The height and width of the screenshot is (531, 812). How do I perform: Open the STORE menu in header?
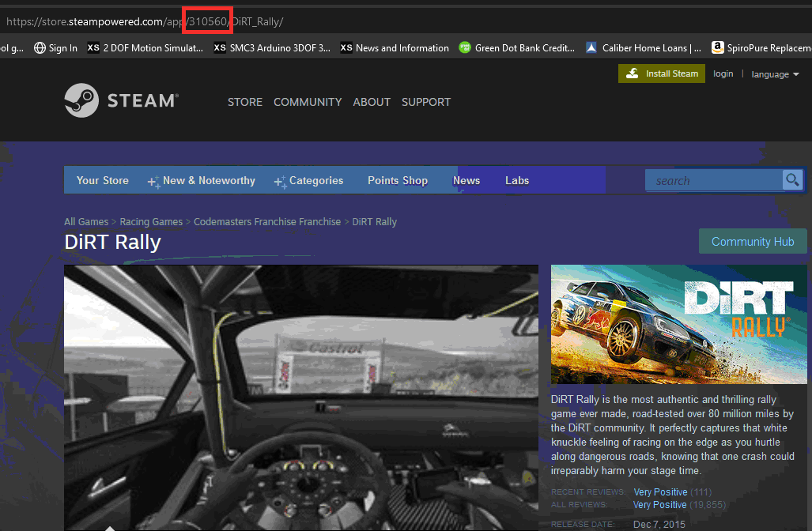coord(245,102)
